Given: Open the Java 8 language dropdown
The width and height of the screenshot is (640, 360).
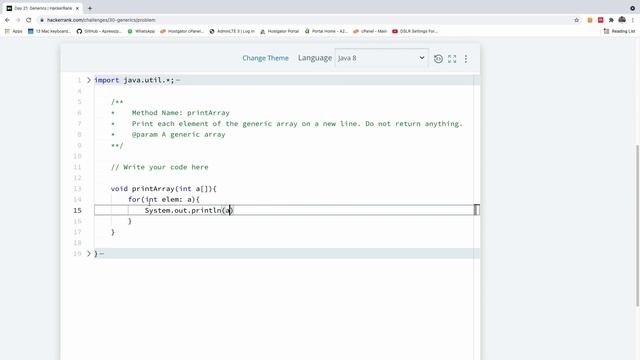Looking at the screenshot, I should tap(381, 58).
